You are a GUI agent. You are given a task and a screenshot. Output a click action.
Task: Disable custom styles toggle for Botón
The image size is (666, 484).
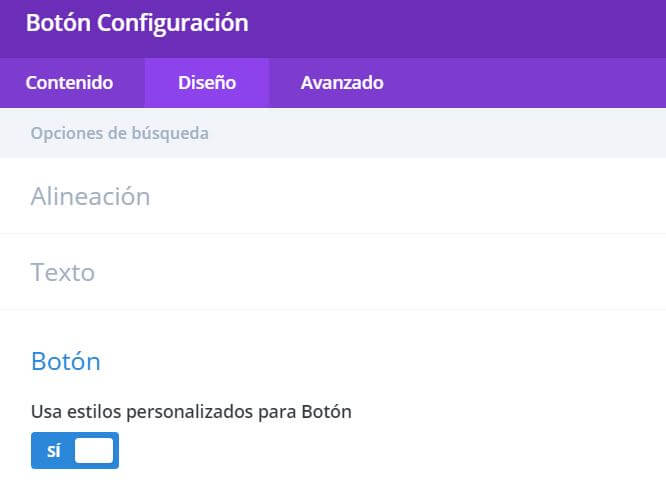(x=75, y=451)
